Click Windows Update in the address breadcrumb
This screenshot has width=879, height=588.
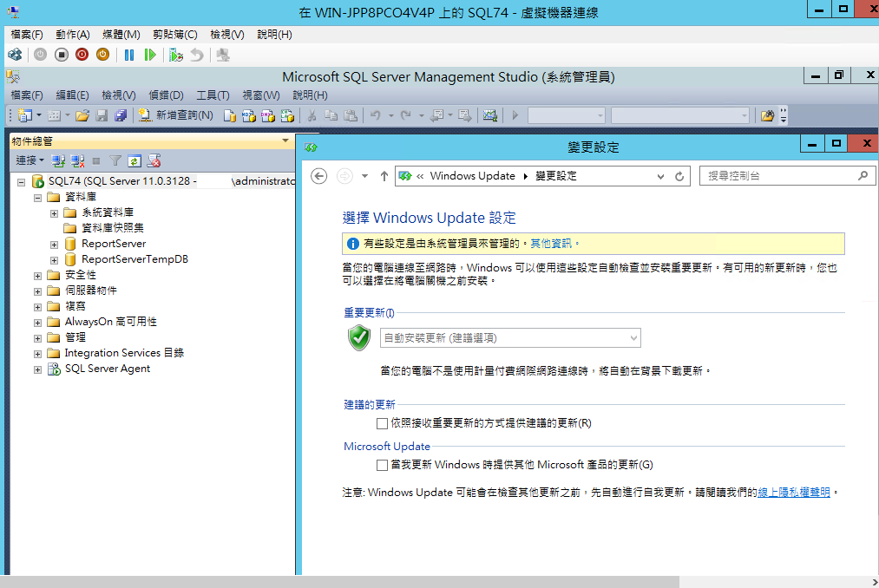click(x=473, y=176)
